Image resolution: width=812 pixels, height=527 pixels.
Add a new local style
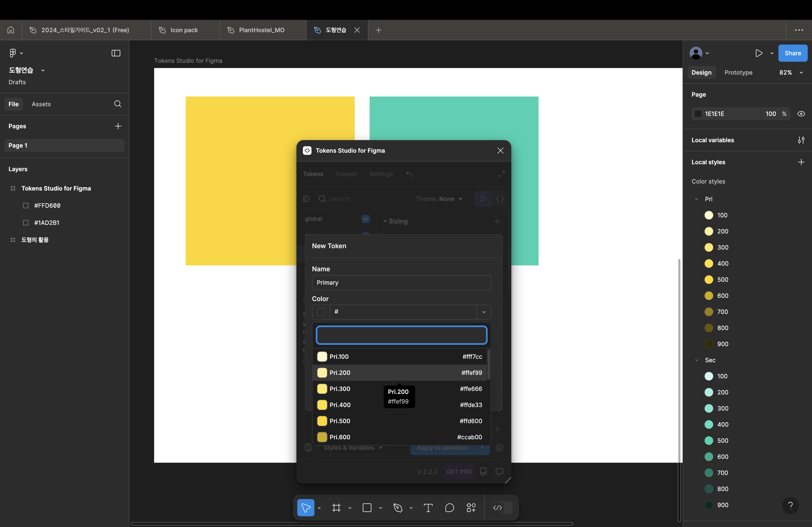[x=801, y=162]
